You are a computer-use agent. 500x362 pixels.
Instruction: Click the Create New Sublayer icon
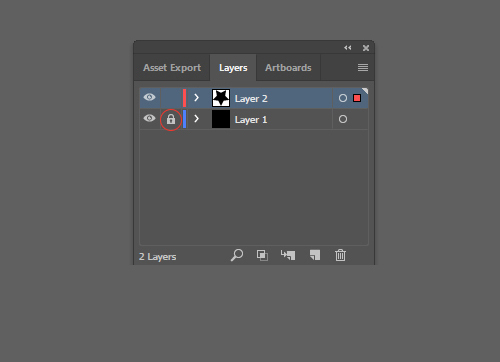(288, 255)
